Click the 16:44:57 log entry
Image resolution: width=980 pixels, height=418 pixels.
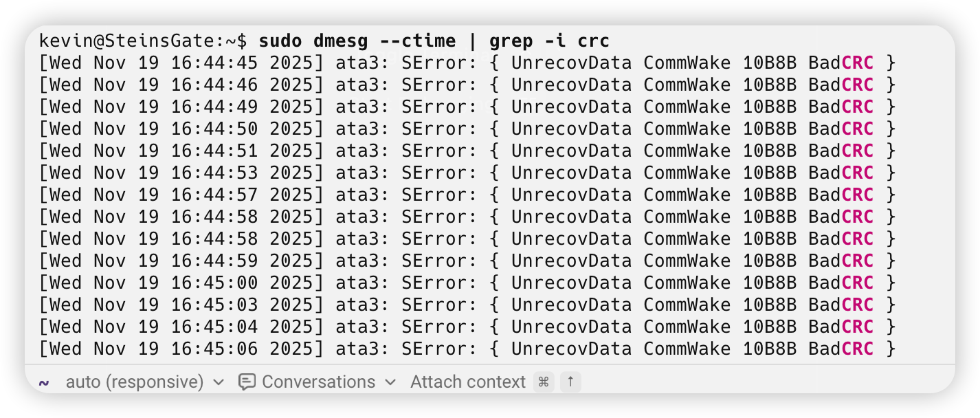[x=467, y=195]
